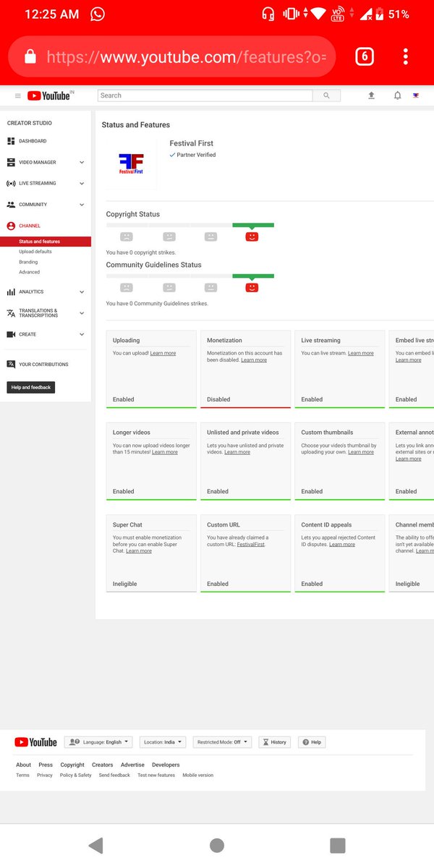The width and height of the screenshot is (434, 868).
Task: Click the Community people icon
Action: 11,205
